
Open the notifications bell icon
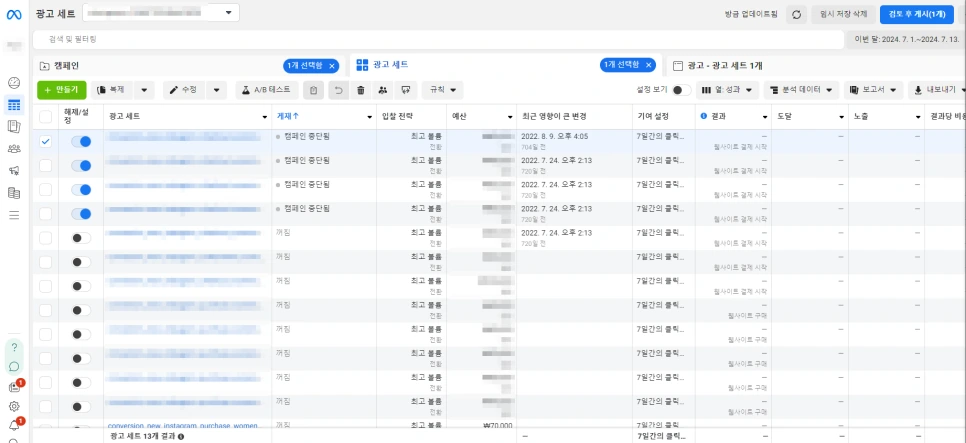point(15,425)
